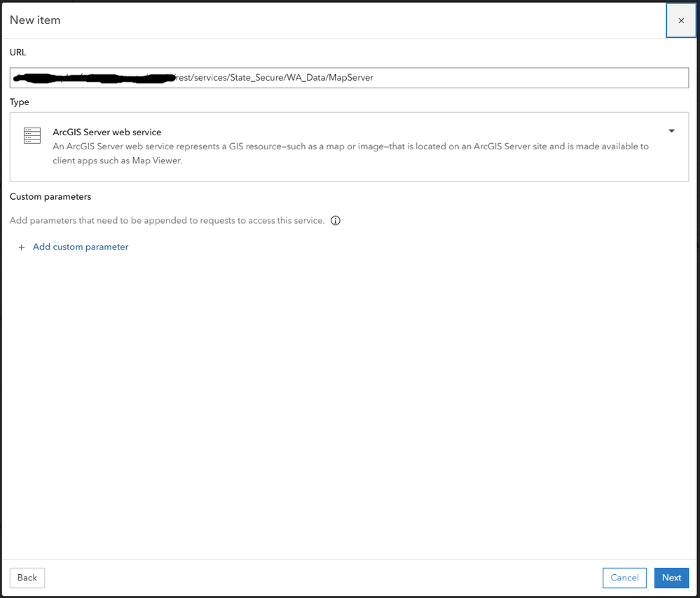The image size is (700, 598).
Task: Proceed with the Next button
Action: (671, 578)
